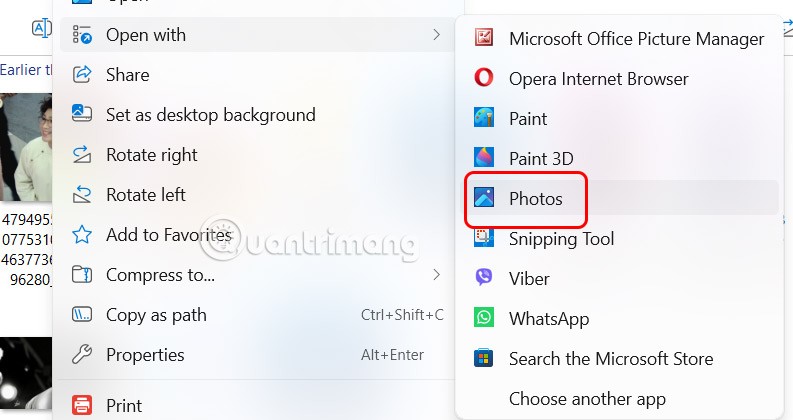Click the Paint app icon
Screen dimensions: 793x420
[484, 119]
